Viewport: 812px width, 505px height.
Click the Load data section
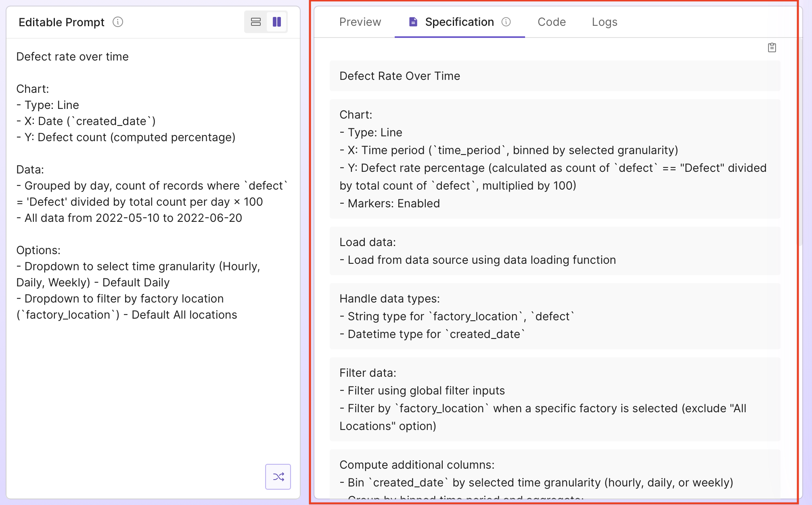click(x=555, y=251)
